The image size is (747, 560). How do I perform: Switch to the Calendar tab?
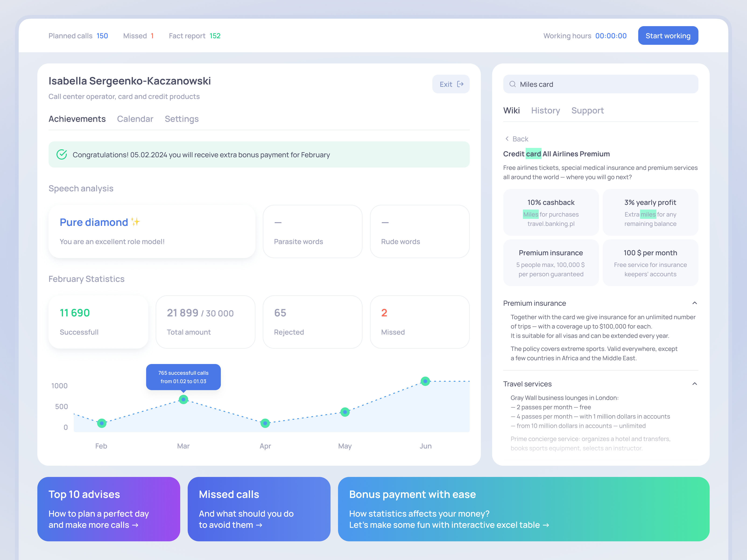point(135,119)
